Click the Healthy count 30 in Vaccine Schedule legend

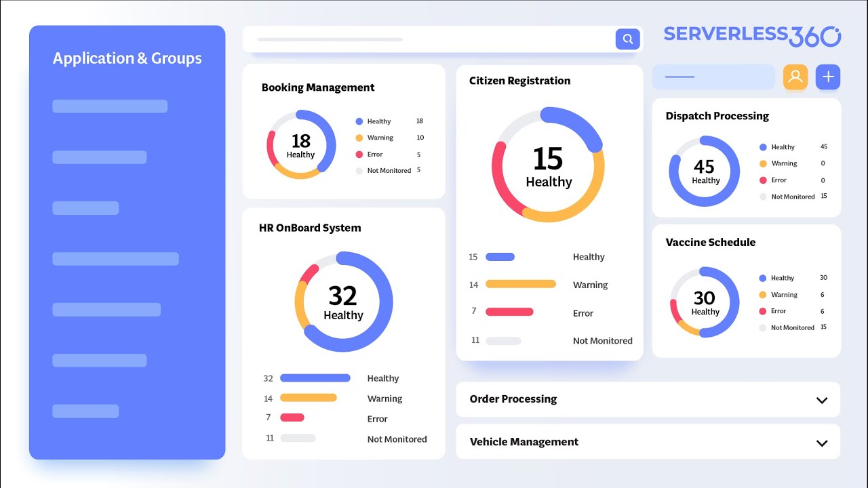tap(824, 277)
